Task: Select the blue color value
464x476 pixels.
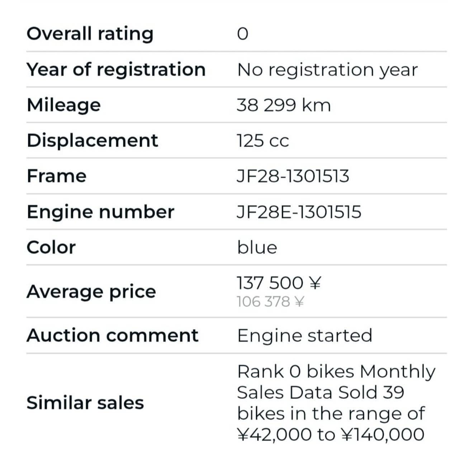Action: pos(257,247)
